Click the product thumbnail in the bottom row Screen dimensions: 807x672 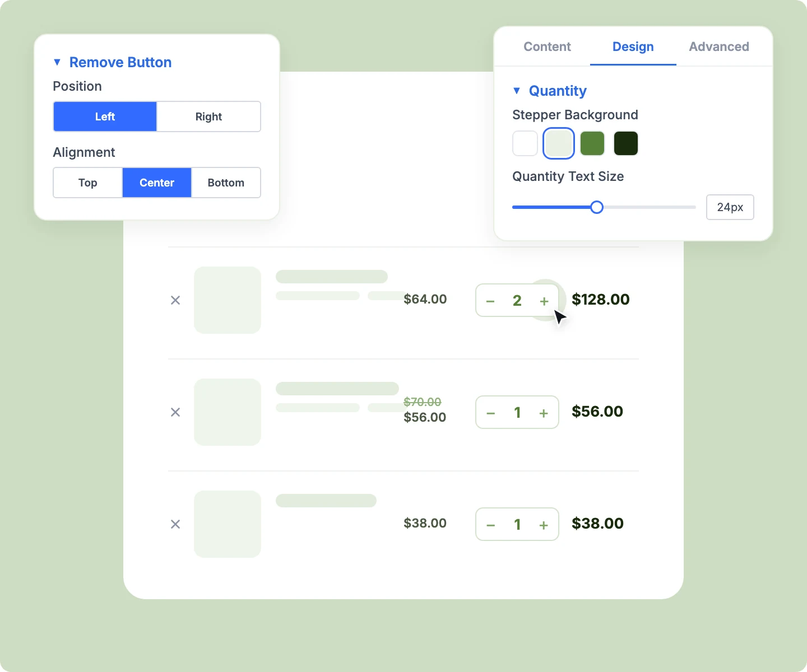228,524
